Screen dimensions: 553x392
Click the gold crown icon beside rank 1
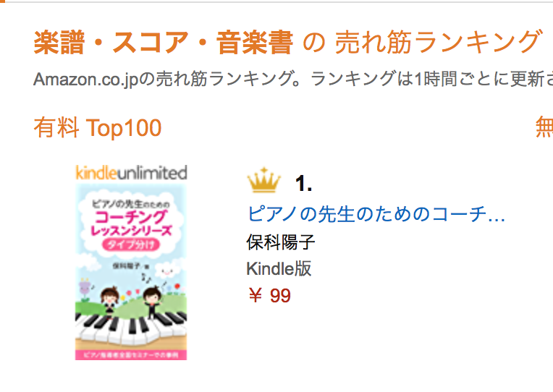[263, 181]
